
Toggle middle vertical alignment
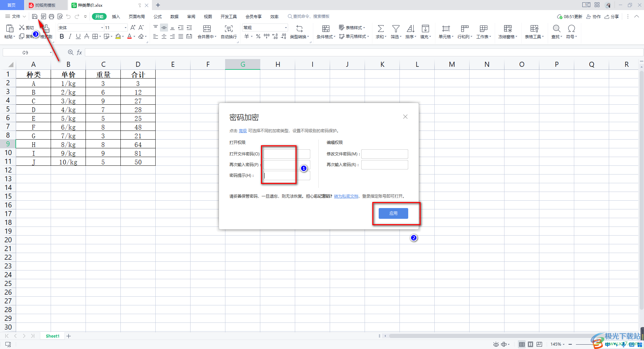coord(164,28)
